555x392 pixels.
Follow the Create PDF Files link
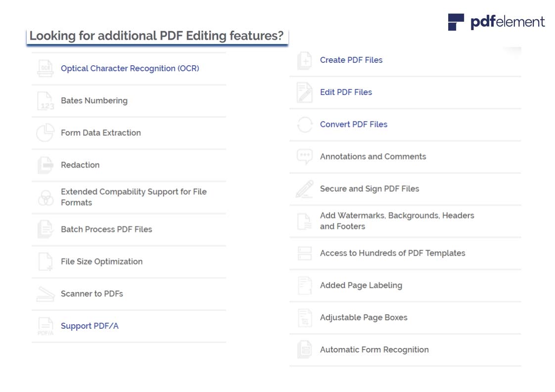tap(351, 60)
